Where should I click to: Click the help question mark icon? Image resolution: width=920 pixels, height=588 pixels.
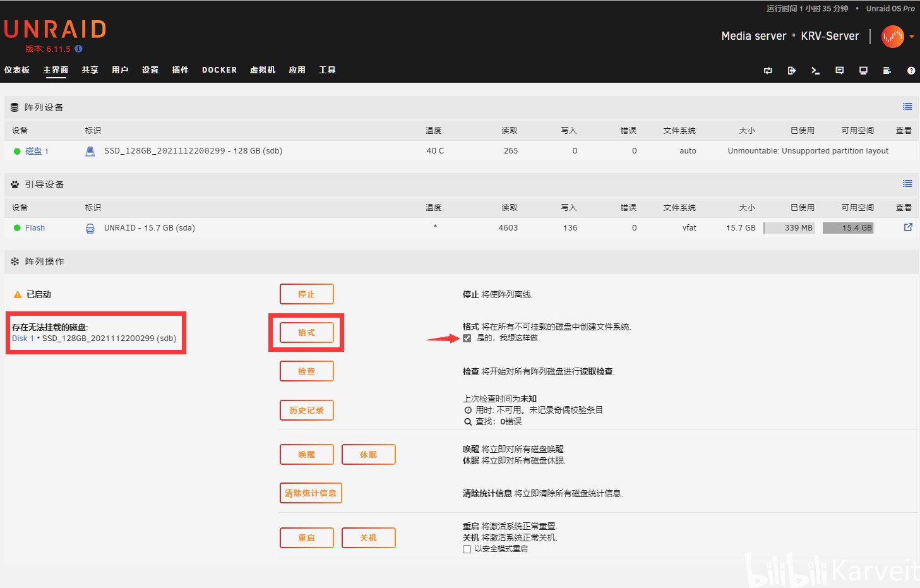click(x=911, y=71)
